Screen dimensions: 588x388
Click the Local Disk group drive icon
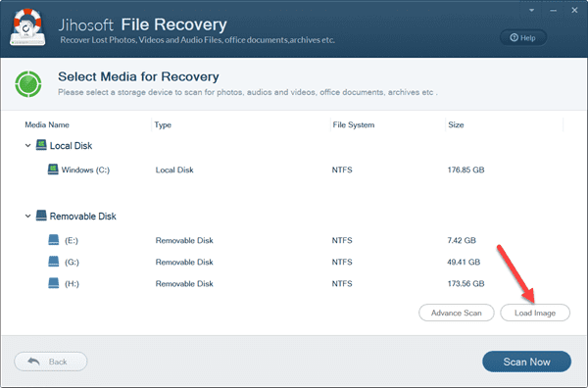(x=41, y=145)
